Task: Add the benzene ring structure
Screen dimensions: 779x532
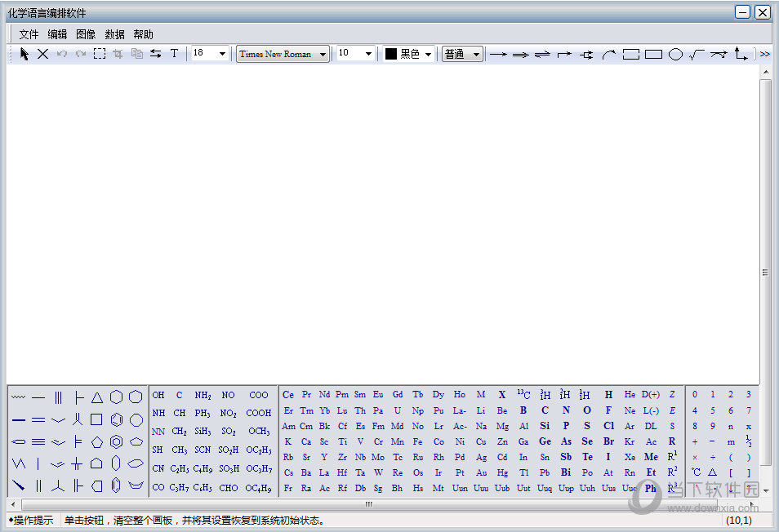Action: 116,419
